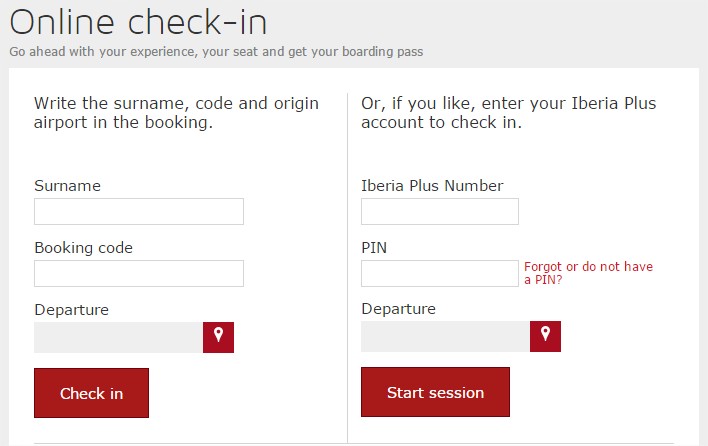Open the Departure field in the booking section

pyautogui.click(x=118, y=337)
